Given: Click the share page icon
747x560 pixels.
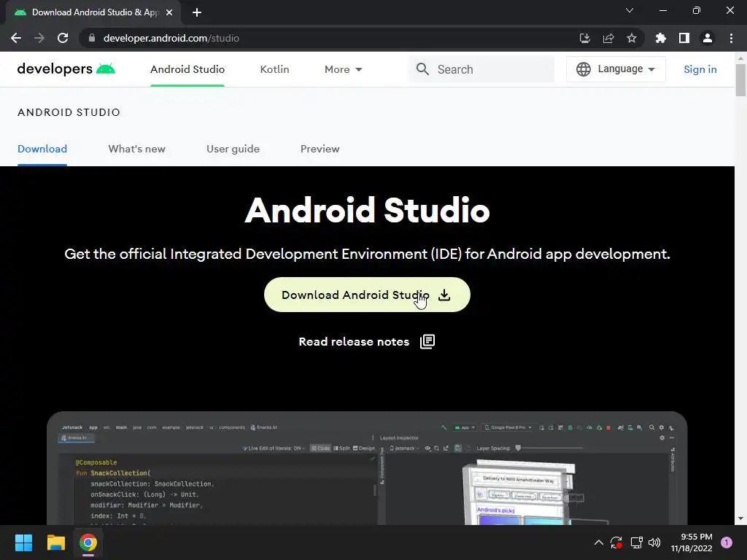Looking at the screenshot, I should coord(608,38).
